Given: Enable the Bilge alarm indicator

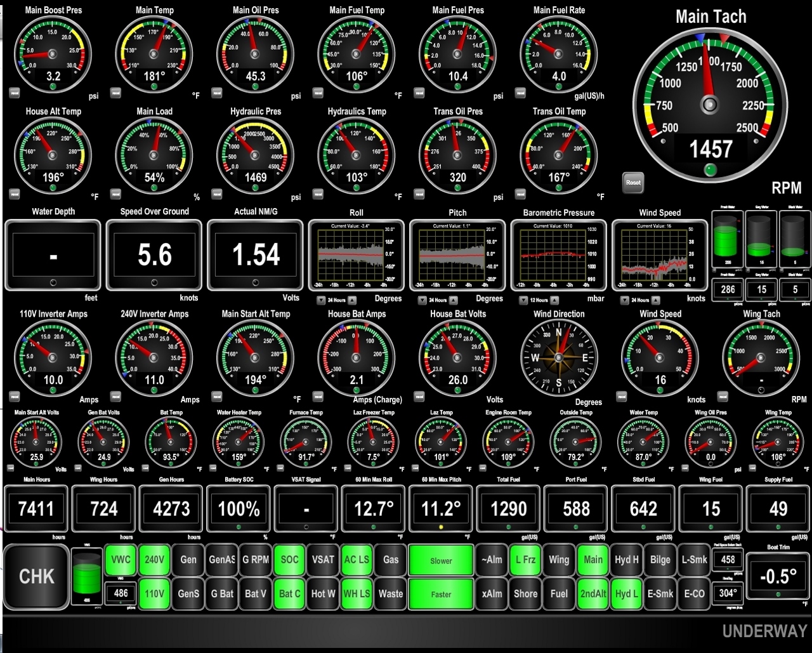Looking at the screenshot, I should tap(660, 560).
